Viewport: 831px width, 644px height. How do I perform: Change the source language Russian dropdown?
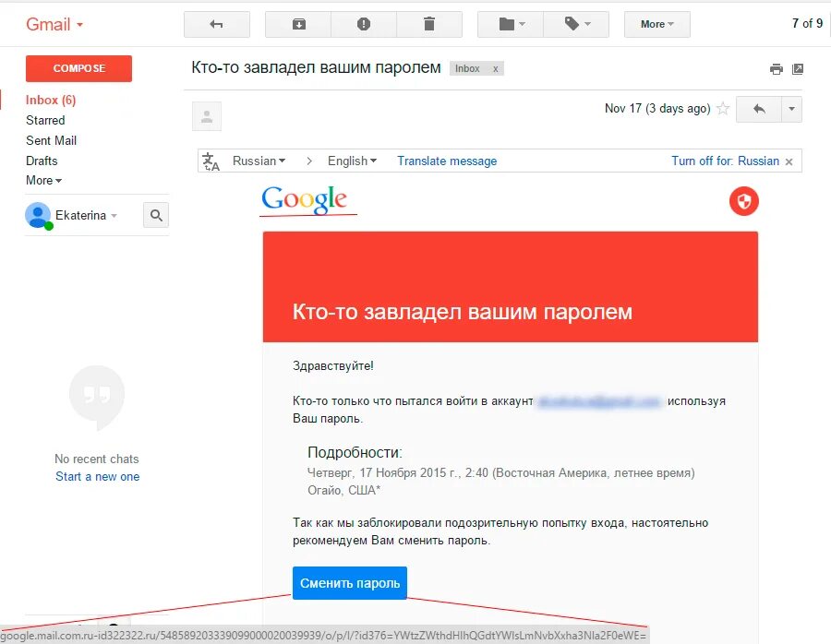259,161
